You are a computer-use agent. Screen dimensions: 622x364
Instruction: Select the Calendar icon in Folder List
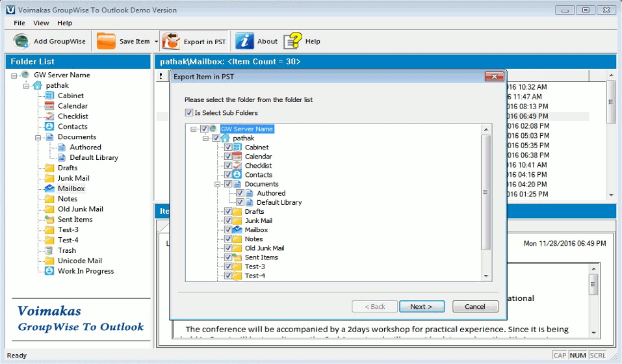(x=49, y=106)
